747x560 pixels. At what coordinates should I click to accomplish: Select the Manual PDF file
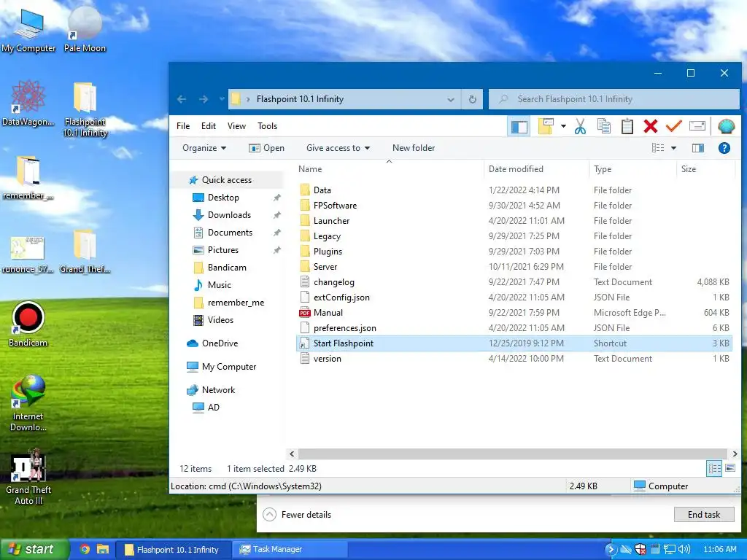click(x=328, y=313)
